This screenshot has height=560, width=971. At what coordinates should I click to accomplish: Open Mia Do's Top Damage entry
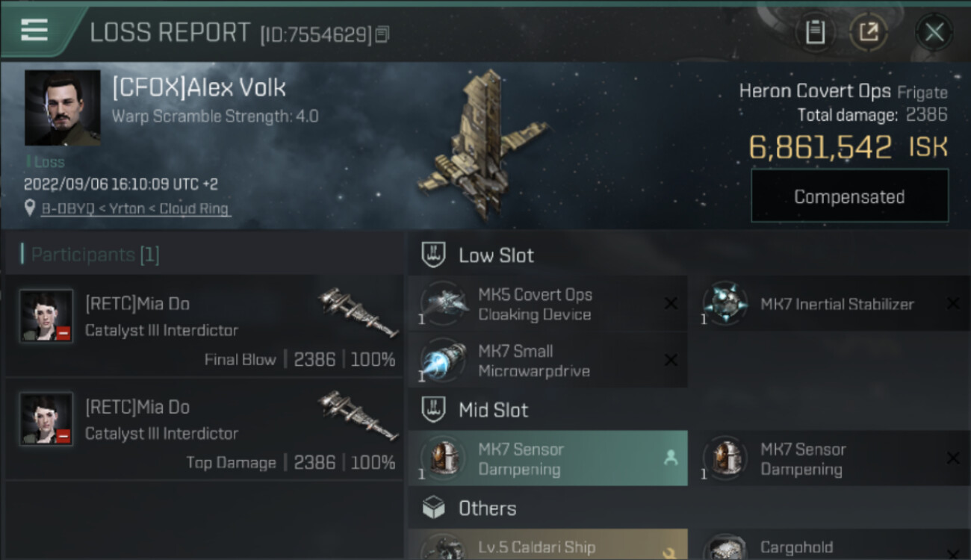(x=205, y=429)
